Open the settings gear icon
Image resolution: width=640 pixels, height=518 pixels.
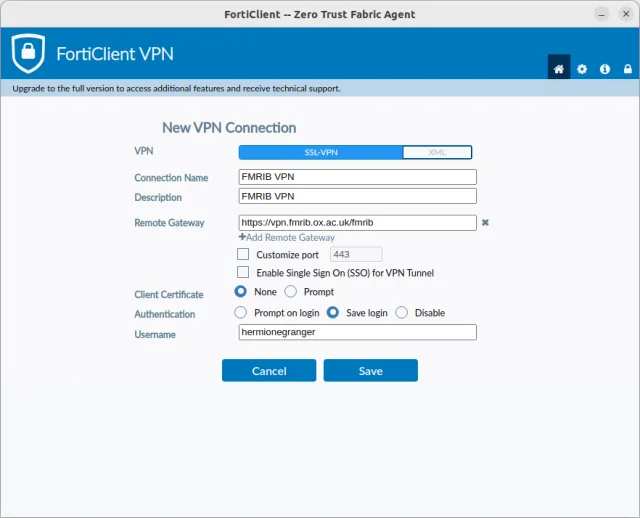[x=582, y=69]
